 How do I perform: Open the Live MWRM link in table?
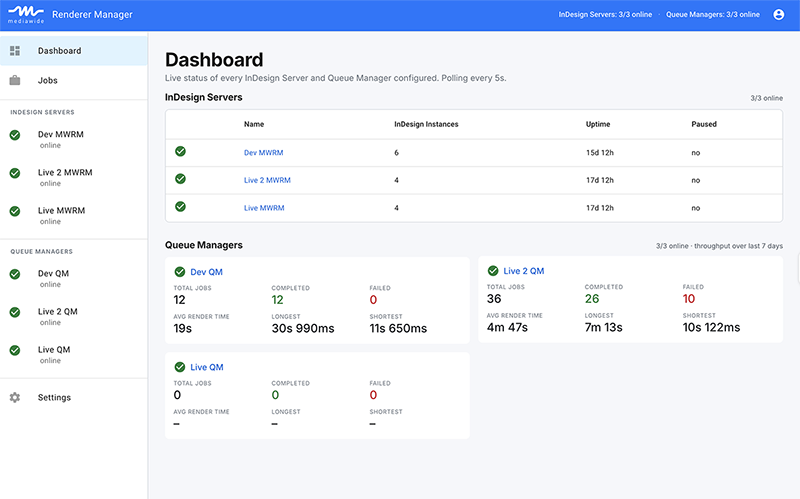(x=264, y=208)
